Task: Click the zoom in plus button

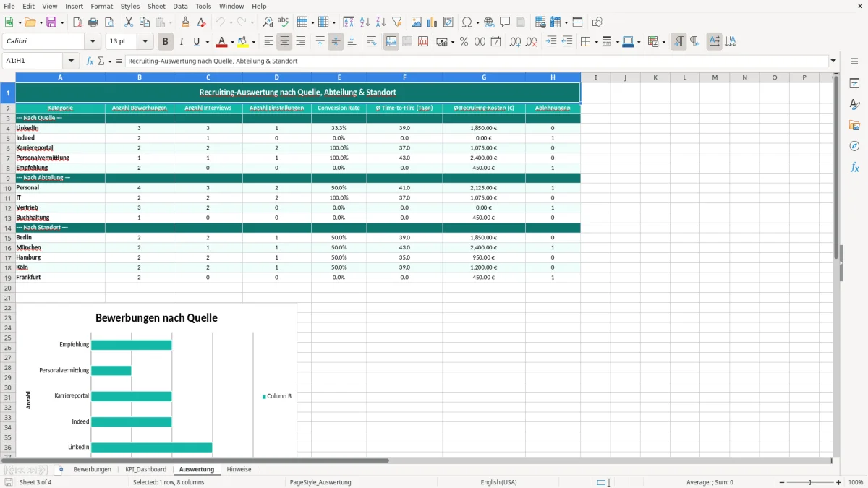Action: tap(839, 482)
